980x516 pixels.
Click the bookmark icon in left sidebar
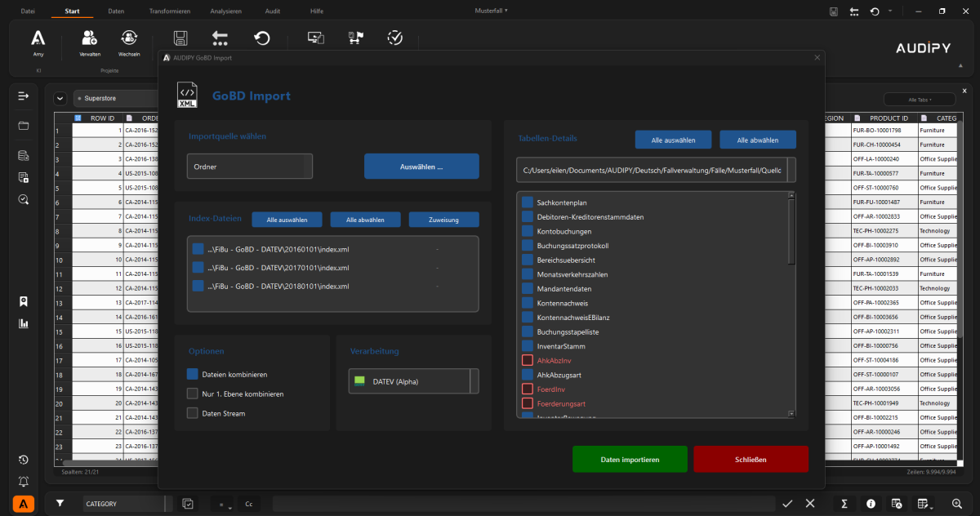click(x=24, y=301)
